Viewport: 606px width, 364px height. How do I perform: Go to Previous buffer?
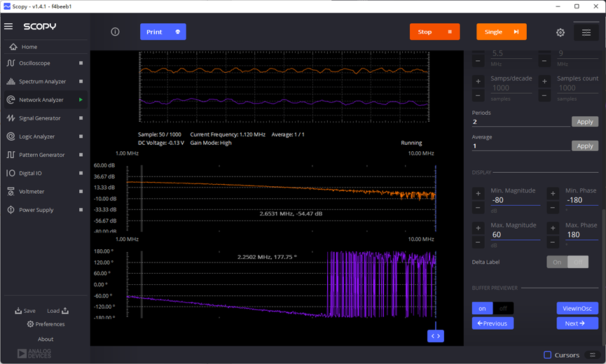click(493, 323)
